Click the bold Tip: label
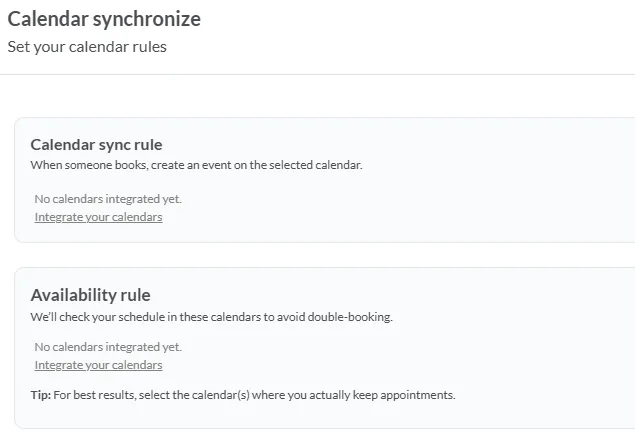635x433 pixels. pyautogui.click(x=40, y=395)
